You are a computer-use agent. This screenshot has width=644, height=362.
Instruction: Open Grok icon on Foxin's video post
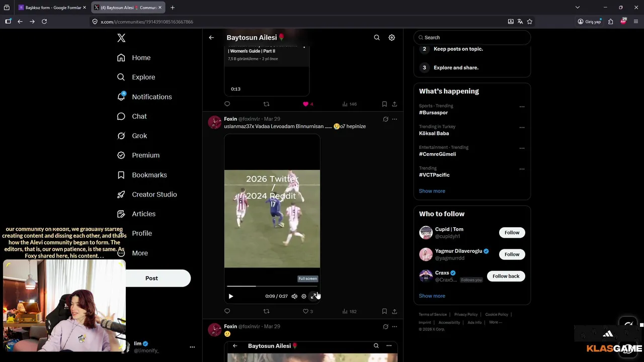pyautogui.click(x=385, y=119)
